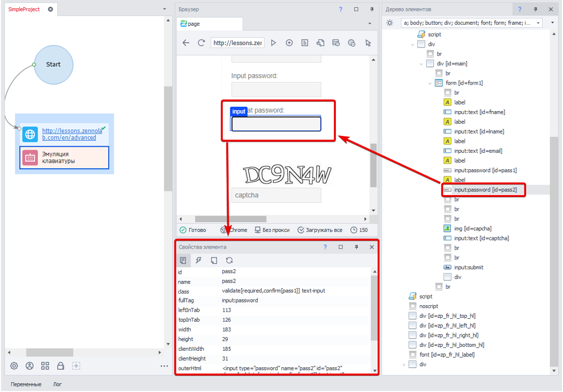
Task: Collapse the form [id=form1] tree node
Action: (430, 83)
